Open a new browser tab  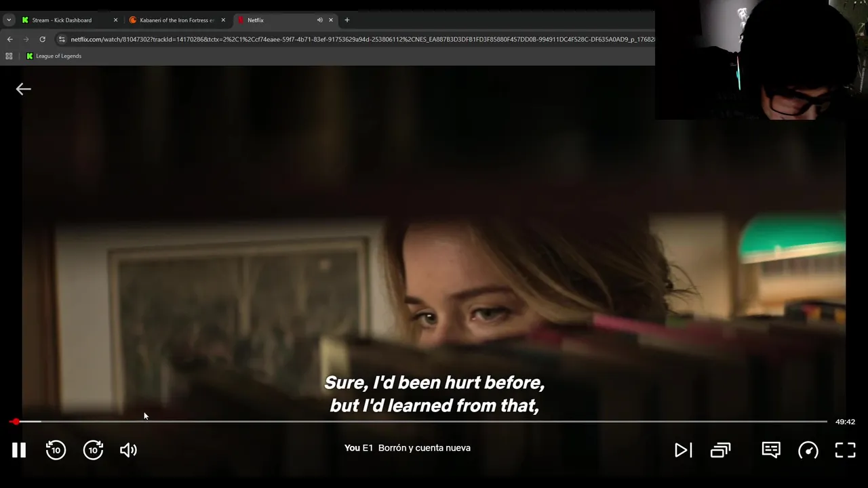tap(347, 20)
